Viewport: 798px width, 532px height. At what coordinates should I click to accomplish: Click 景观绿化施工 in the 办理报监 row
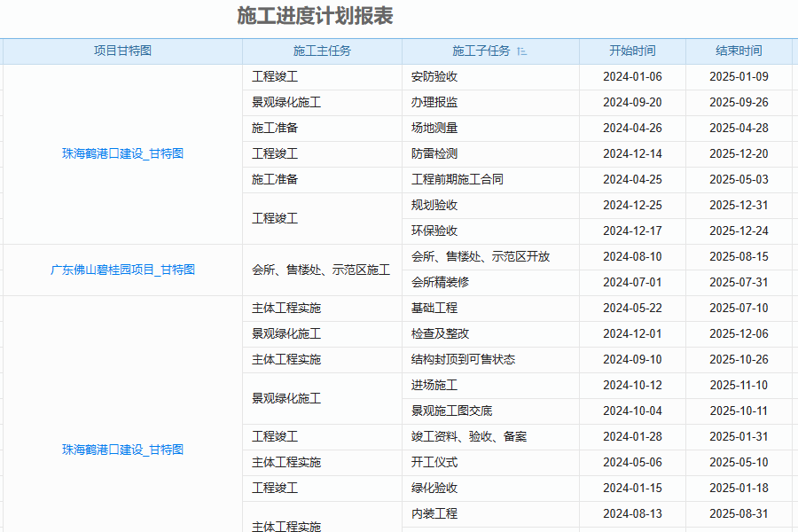click(x=322, y=102)
